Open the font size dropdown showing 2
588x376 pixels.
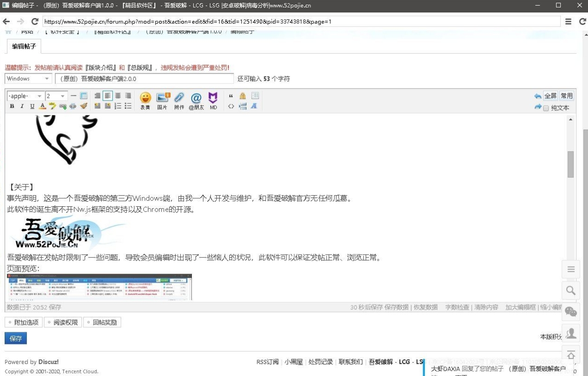click(56, 96)
